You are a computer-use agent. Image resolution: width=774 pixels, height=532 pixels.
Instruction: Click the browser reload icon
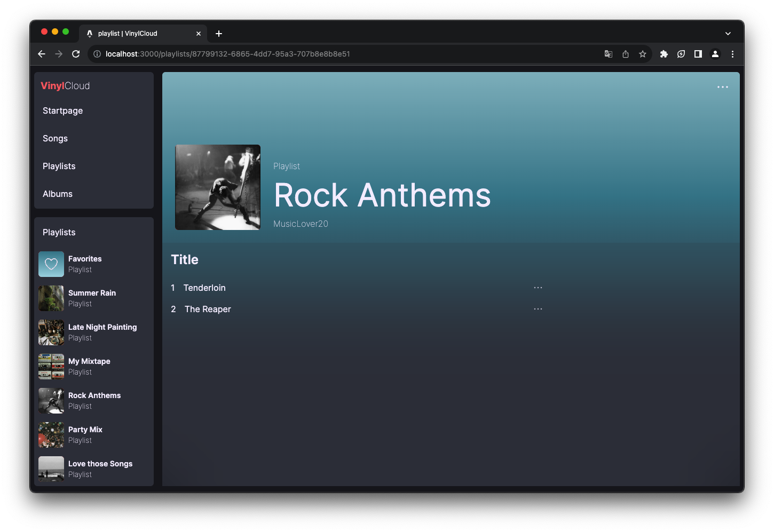click(76, 54)
